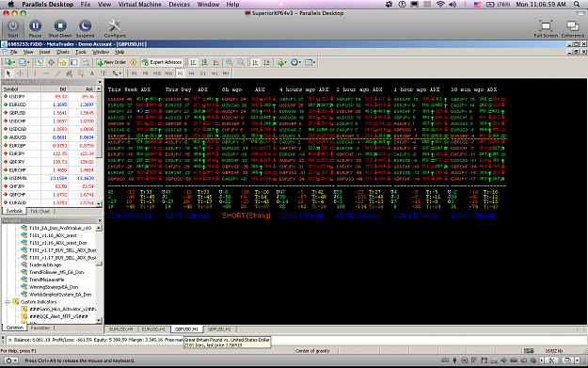Enter Parallels Full Screen mode
This screenshot has width=588, height=368.
point(546,28)
